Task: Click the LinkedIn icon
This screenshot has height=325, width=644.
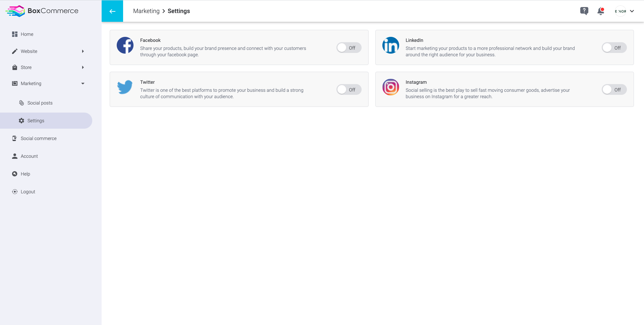Action: pos(390,45)
